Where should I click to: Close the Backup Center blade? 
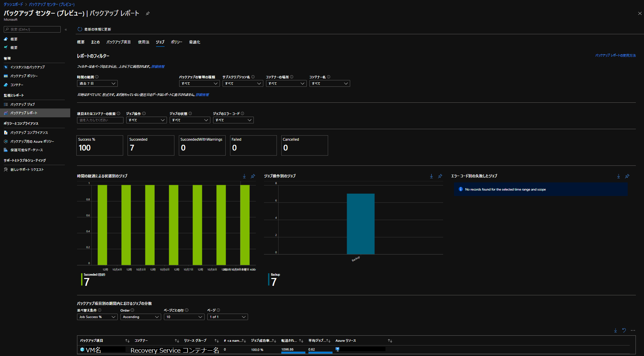point(640,14)
